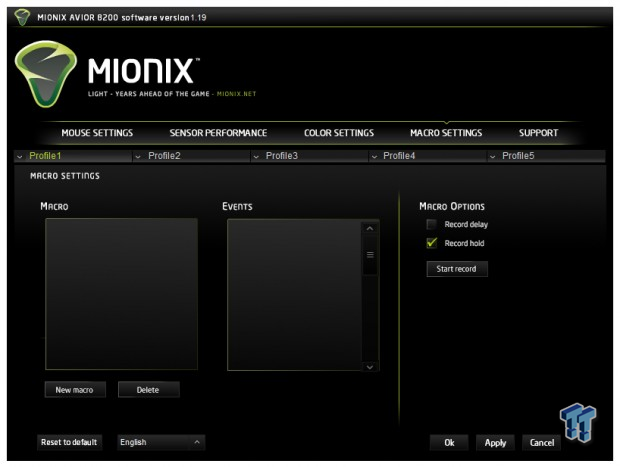Open the MIONIX.NET link
This screenshot has width=620, height=467.
point(236,94)
